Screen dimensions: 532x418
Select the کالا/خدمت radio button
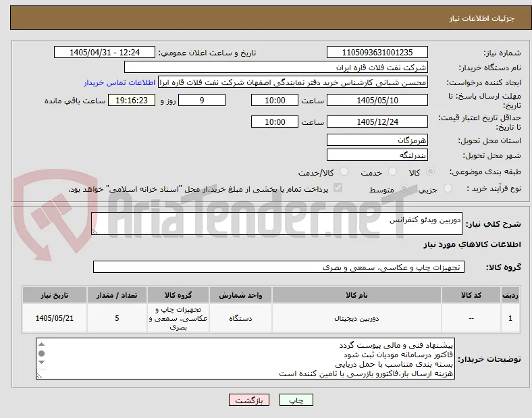pyautogui.click(x=344, y=172)
